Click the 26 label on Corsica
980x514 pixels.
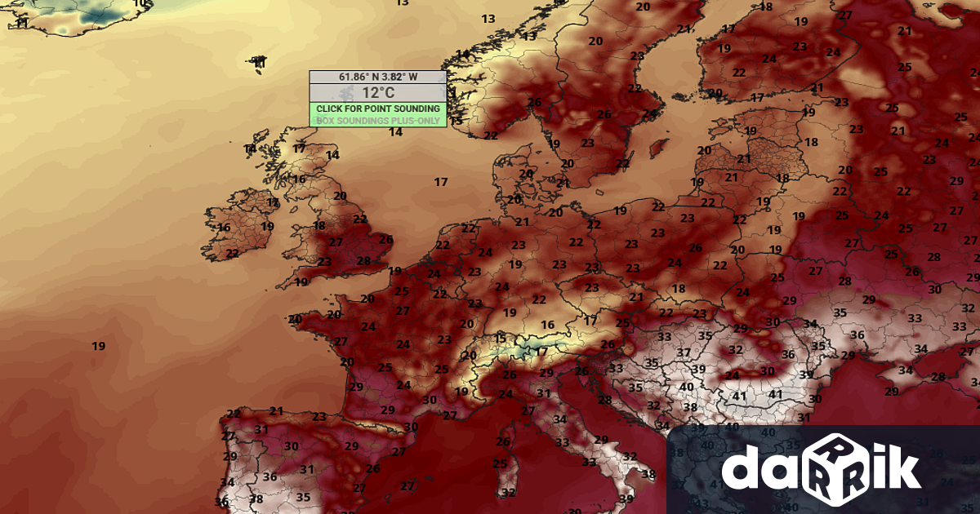pos(503,441)
